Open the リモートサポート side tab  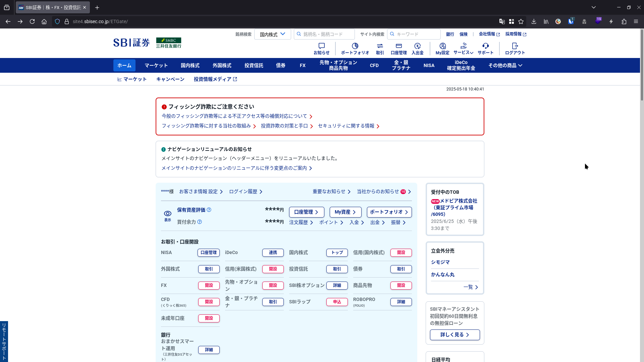point(4,342)
